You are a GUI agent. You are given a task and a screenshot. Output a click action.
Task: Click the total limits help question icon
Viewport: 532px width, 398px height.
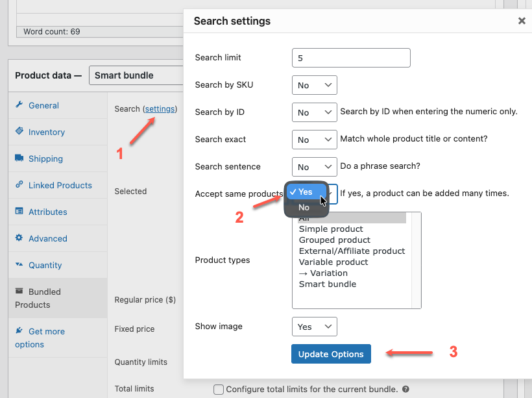tap(405, 389)
